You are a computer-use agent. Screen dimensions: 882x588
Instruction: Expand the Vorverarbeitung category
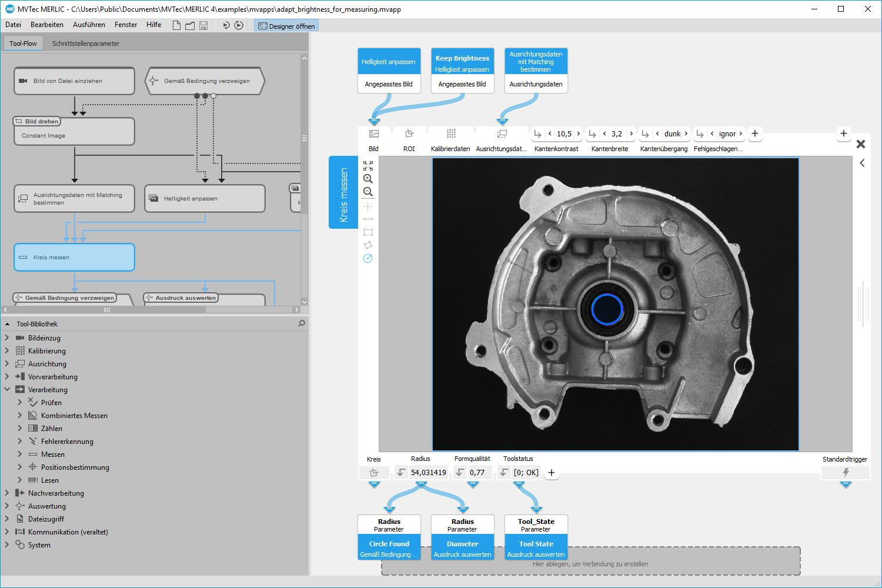(x=7, y=376)
